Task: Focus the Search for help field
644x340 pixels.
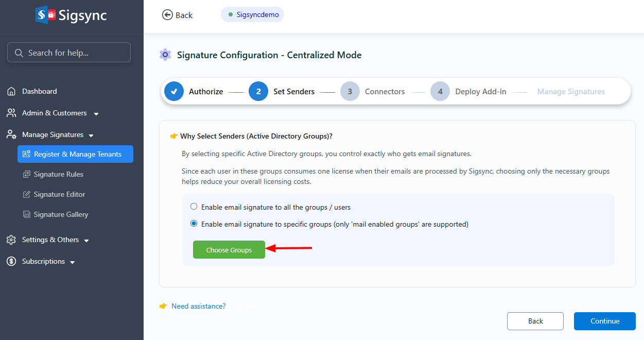Action: 69,53
